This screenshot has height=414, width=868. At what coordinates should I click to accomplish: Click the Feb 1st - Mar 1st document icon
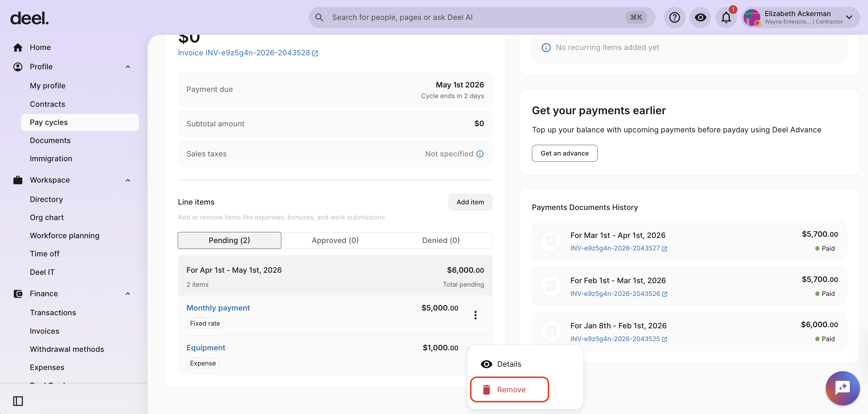click(551, 286)
